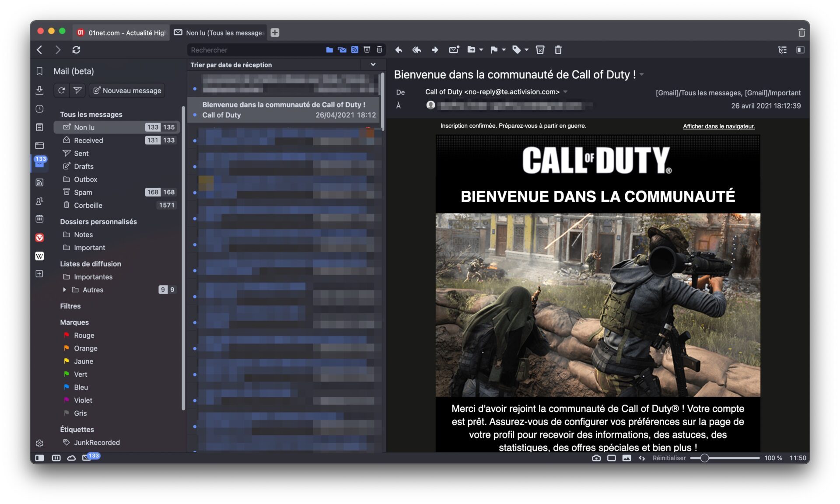Open the Spam folder

pos(117,192)
